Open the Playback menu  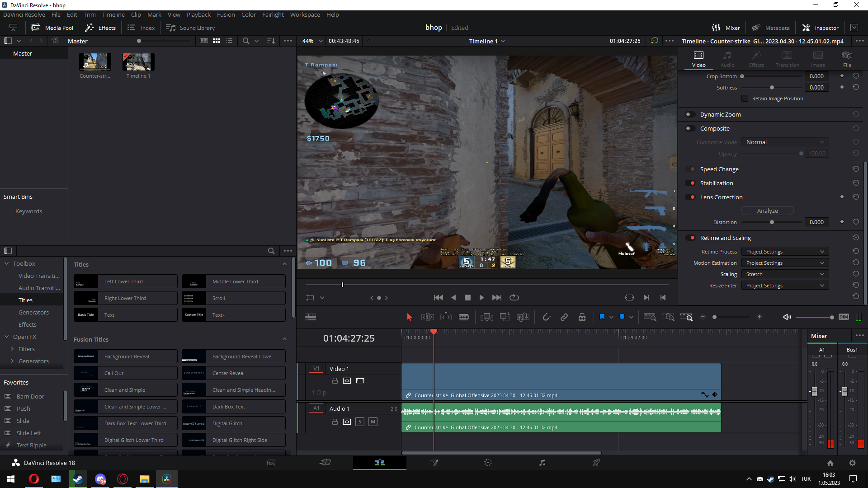198,14
